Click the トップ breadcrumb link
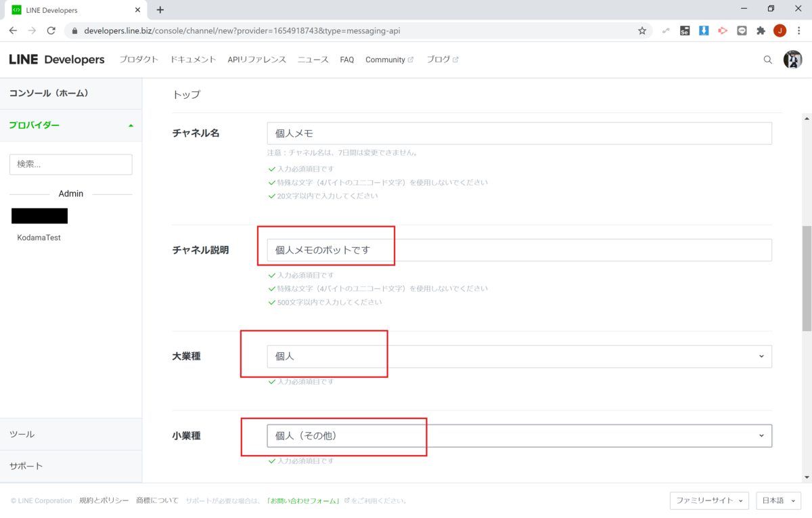The height and width of the screenshot is (518, 812). [187, 95]
